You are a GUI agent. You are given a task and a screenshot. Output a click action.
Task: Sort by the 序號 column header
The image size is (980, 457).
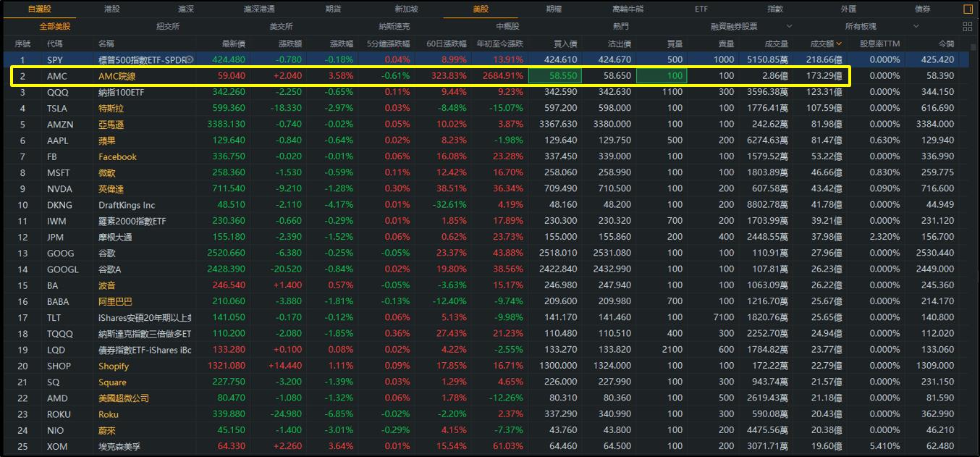[22, 43]
